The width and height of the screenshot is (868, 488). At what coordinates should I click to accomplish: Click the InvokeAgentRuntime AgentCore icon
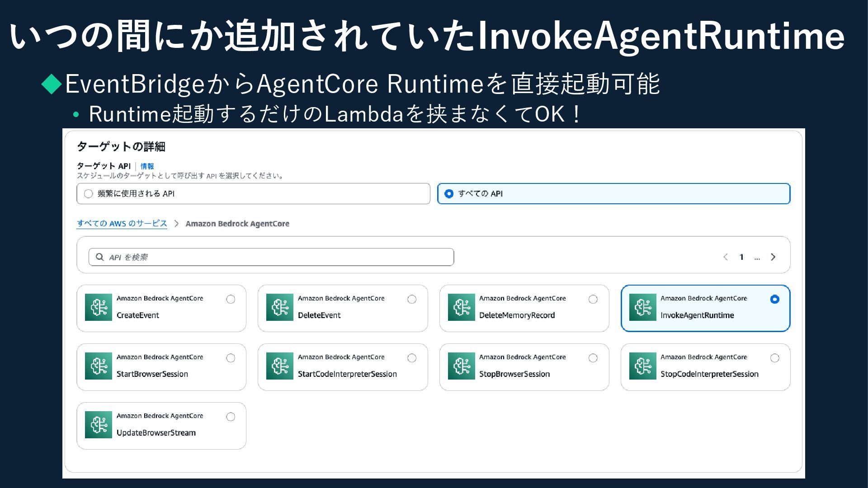[642, 307]
